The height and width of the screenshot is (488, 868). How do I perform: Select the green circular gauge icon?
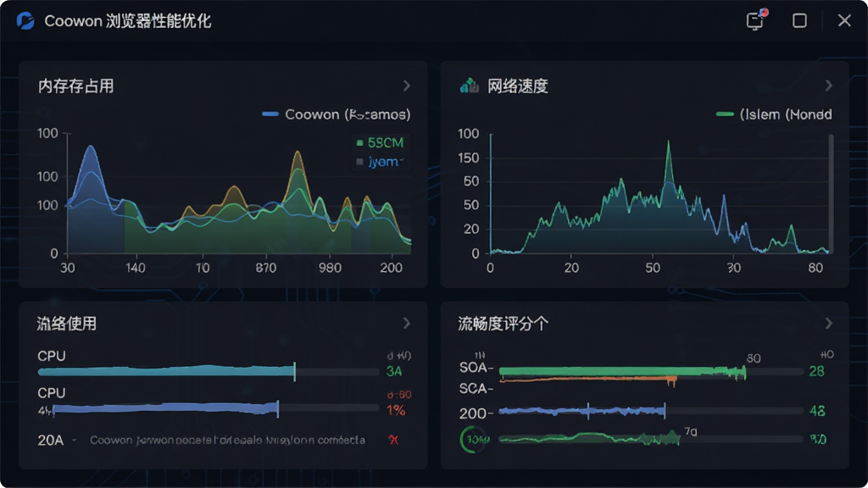point(475,440)
